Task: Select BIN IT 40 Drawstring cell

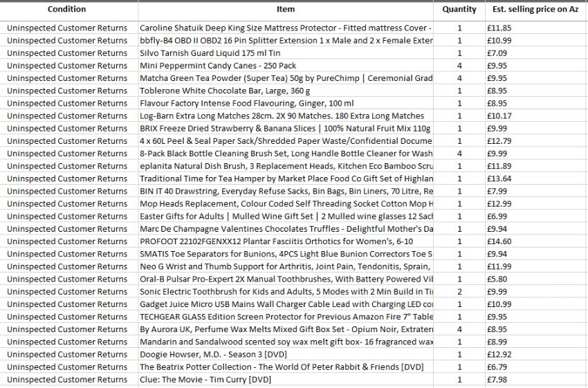Action: (286, 191)
